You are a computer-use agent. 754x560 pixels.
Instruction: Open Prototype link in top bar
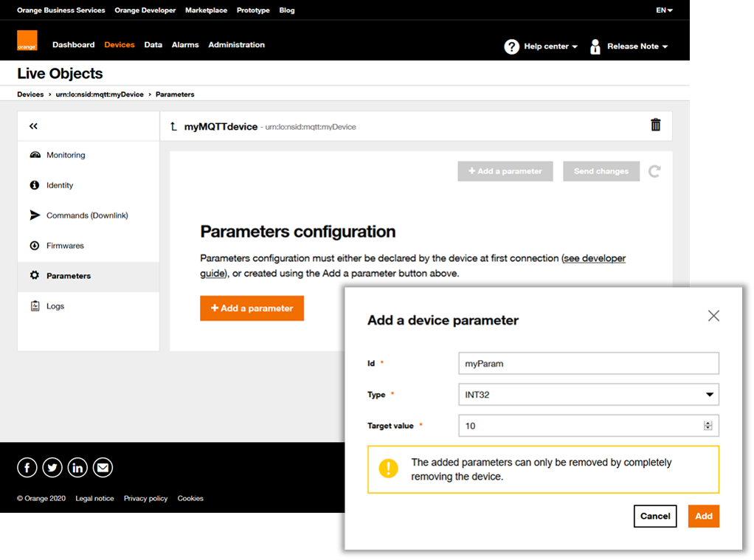pos(253,10)
